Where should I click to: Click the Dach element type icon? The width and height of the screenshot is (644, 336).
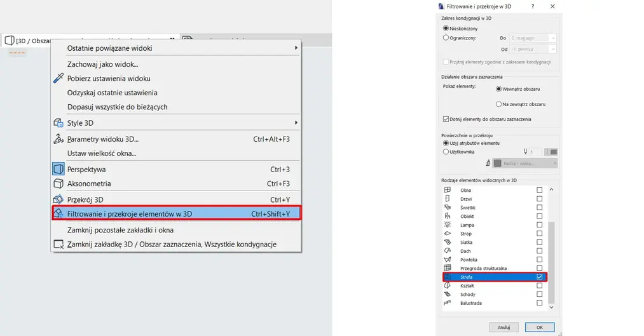[x=448, y=250]
